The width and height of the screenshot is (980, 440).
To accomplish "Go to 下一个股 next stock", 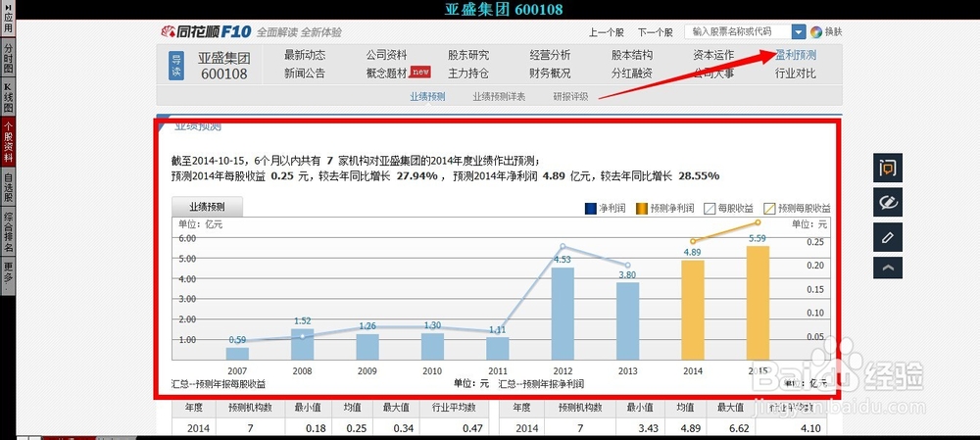I will coord(655,32).
